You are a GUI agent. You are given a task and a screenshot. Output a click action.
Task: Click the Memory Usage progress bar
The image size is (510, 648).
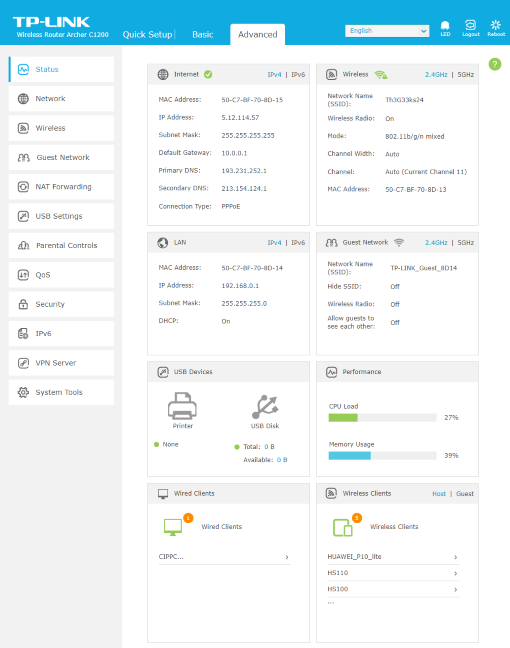point(382,455)
